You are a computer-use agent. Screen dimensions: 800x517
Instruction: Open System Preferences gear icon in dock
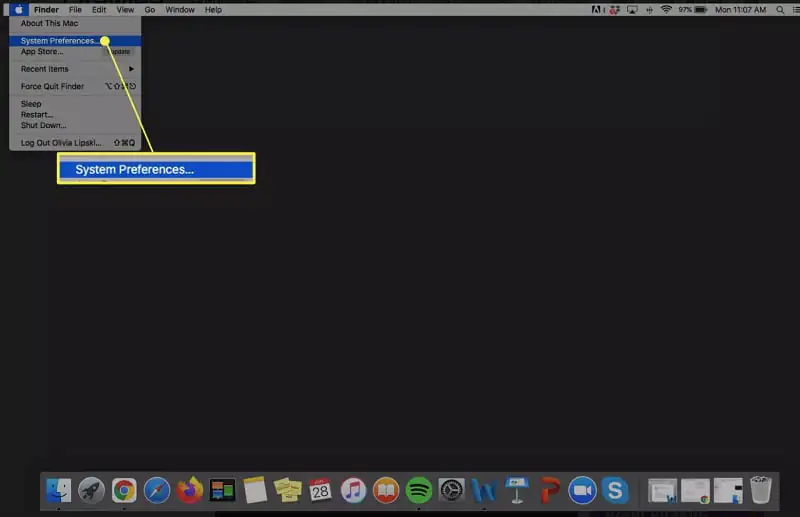click(x=451, y=490)
